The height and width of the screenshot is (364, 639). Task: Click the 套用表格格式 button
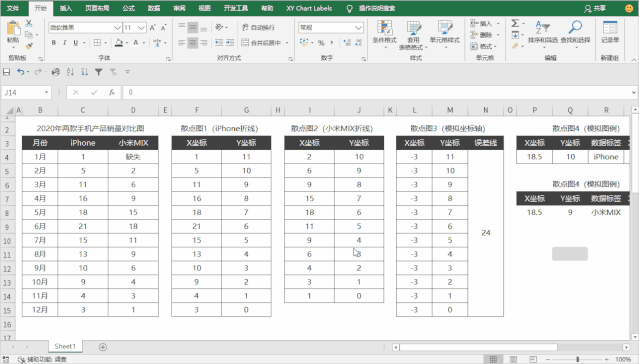414,35
